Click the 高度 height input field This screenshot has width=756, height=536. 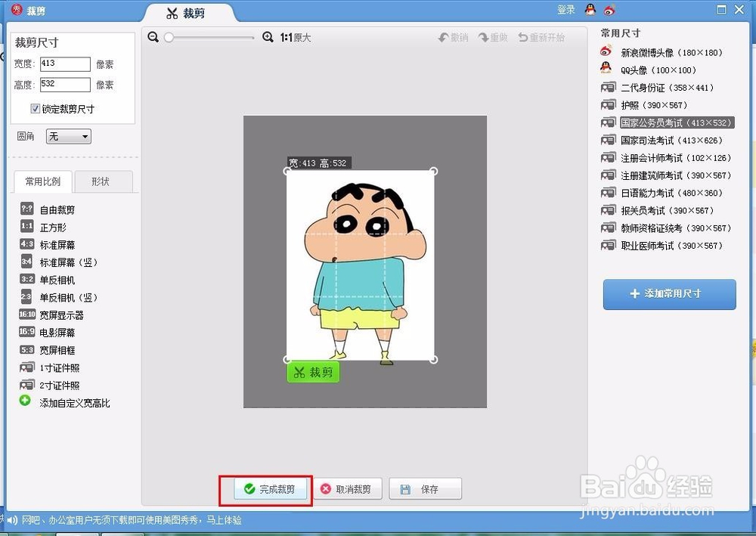(65, 85)
